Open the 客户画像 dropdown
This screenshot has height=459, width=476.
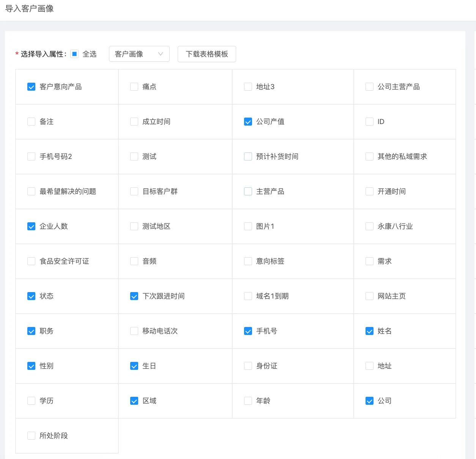139,54
